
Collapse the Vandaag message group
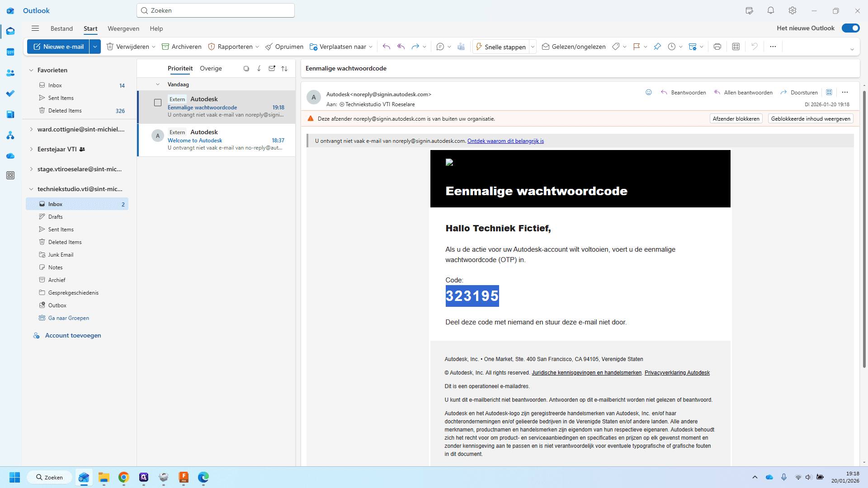158,84
